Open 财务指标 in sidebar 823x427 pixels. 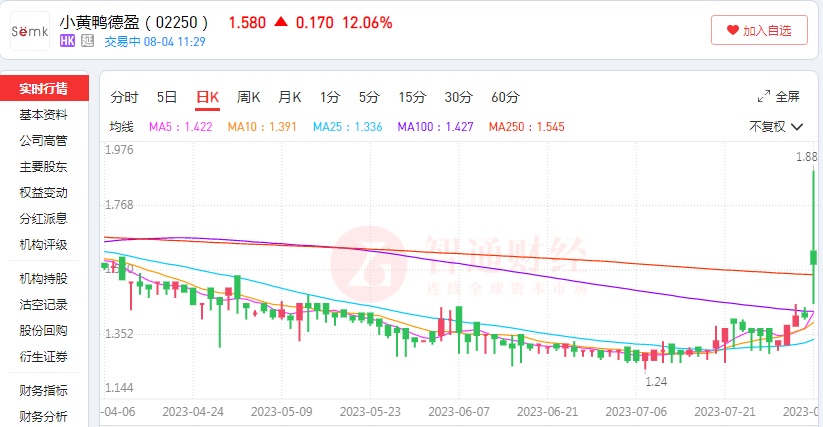point(44,391)
